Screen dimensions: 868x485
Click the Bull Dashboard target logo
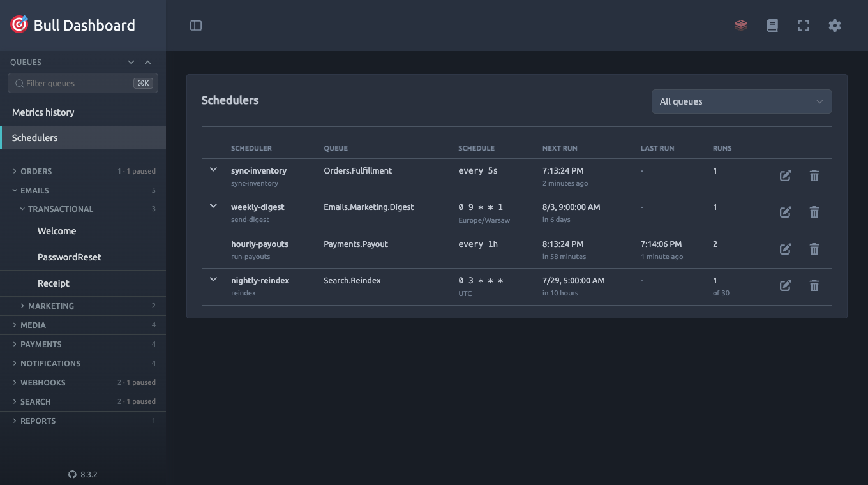tap(19, 25)
